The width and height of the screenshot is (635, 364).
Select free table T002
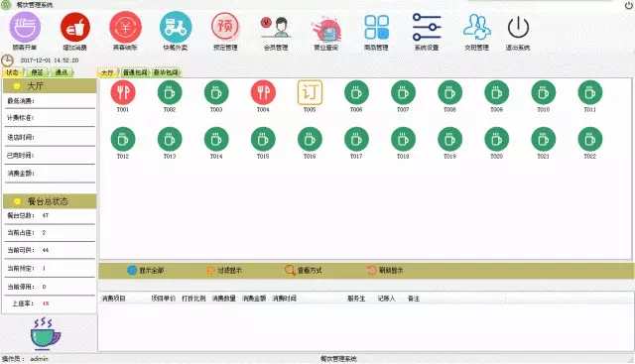click(170, 92)
